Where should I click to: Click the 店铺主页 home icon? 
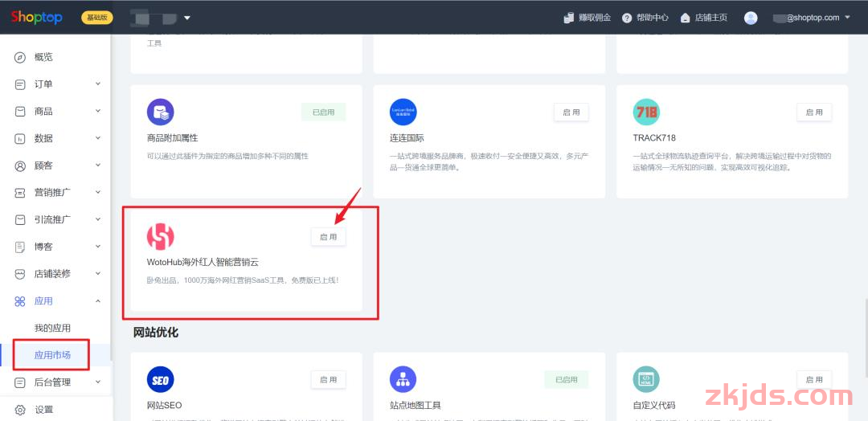tap(686, 18)
